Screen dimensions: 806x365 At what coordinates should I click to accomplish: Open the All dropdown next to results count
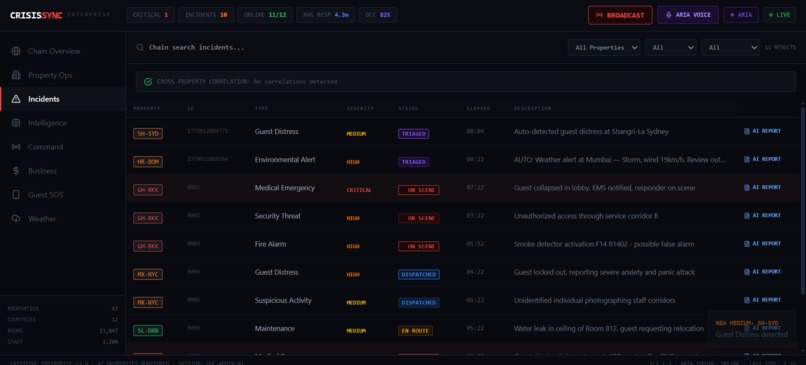[x=730, y=47]
